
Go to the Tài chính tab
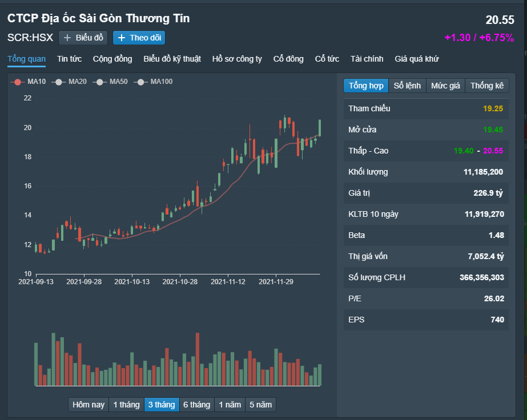(x=367, y=59)
